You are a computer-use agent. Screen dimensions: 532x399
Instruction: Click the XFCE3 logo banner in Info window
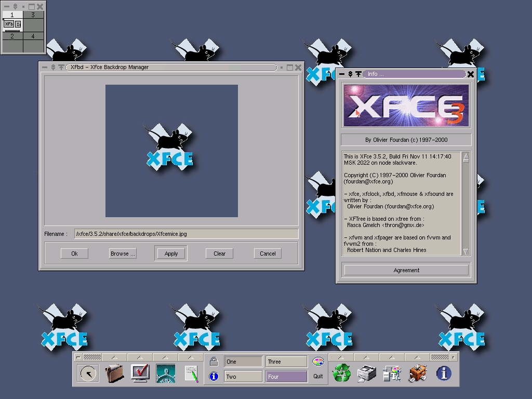tap(406, 105)
